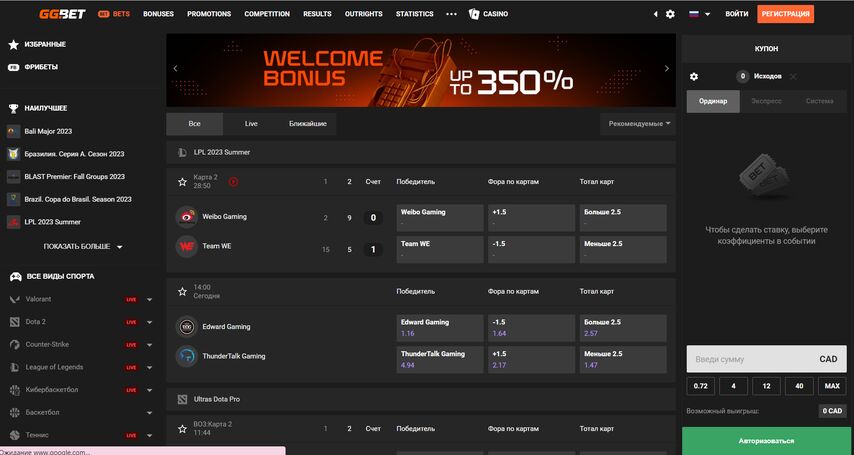Click the ThunderTalk Gaming team logo
The width and height of the screenshot is (854, 455).
pyautogui.click(x=187, y=356)
